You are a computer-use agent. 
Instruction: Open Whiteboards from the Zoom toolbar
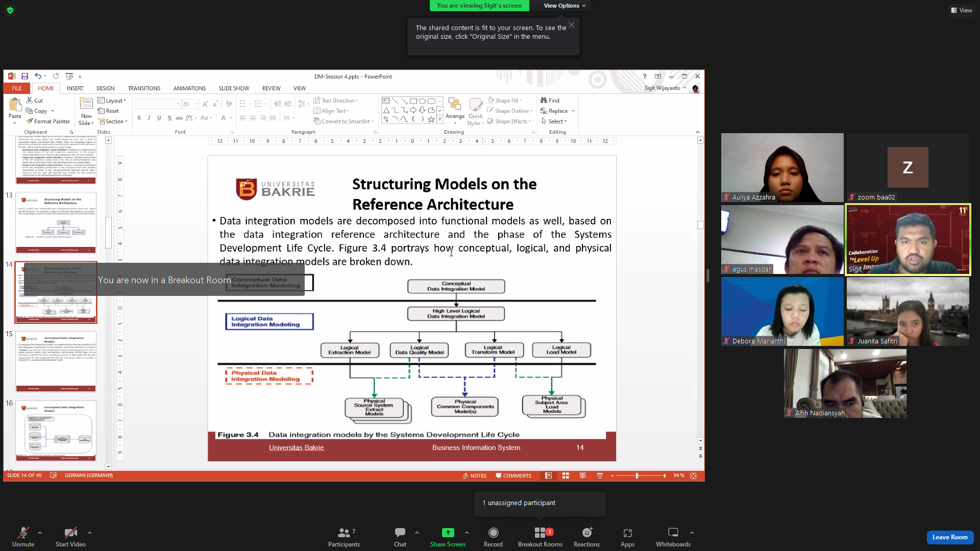tap(673, 537)
